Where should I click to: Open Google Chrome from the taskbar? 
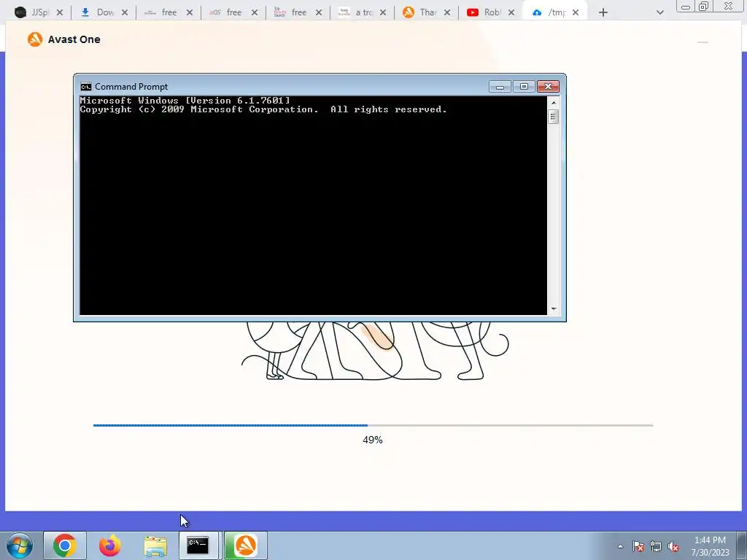65,545
